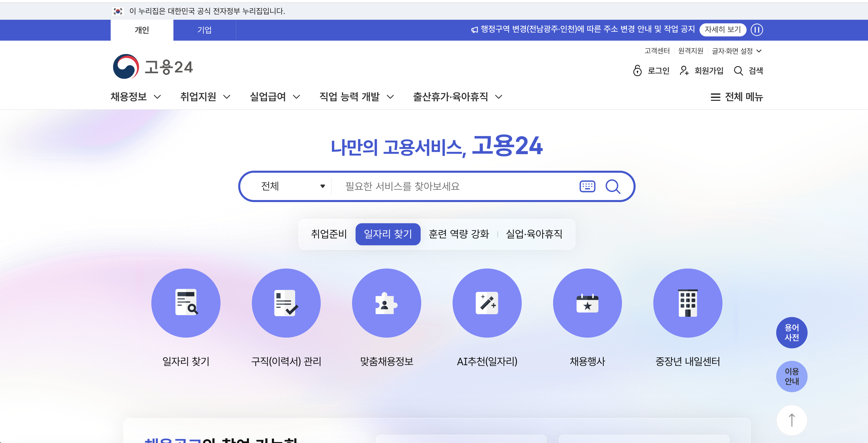
Task: Click the AI추천(일자리) label text
Action: tap(487, 361)
